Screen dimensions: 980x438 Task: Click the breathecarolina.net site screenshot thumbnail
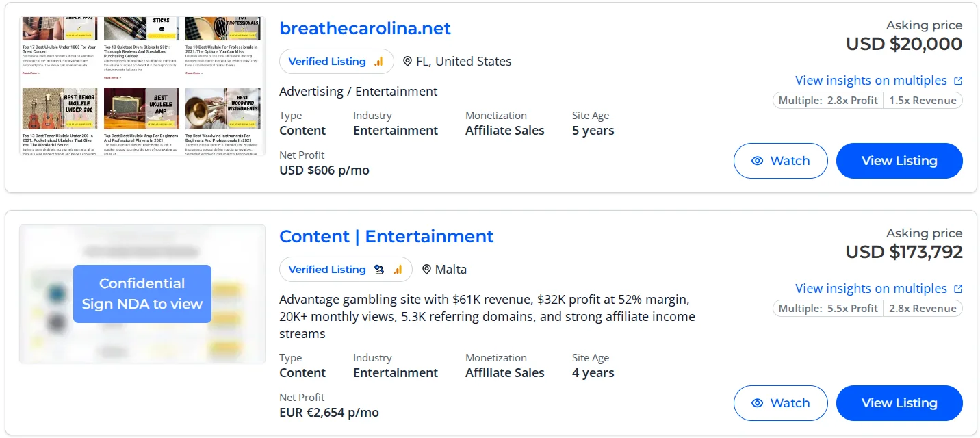tap(142, 87)
